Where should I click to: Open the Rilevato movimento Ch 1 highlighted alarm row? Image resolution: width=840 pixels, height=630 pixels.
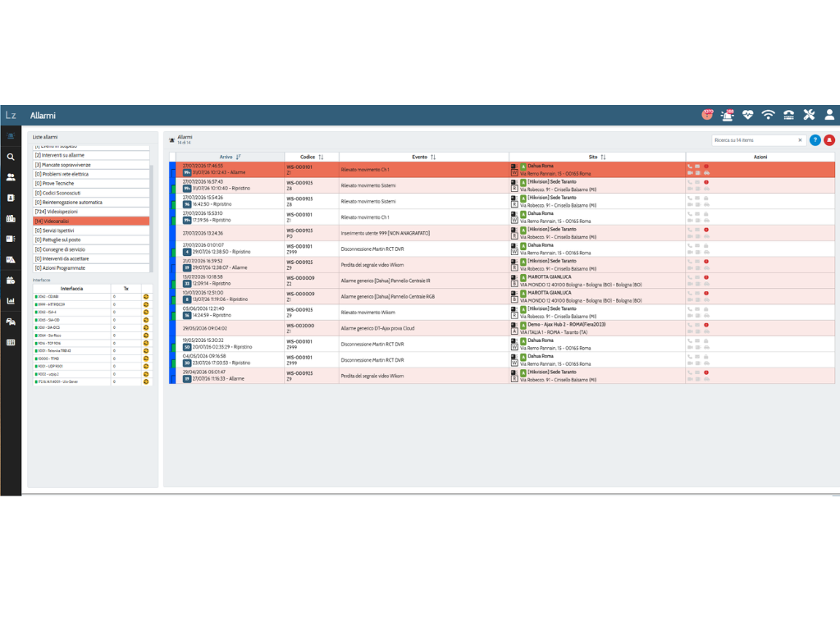click(x=502, y=170)
